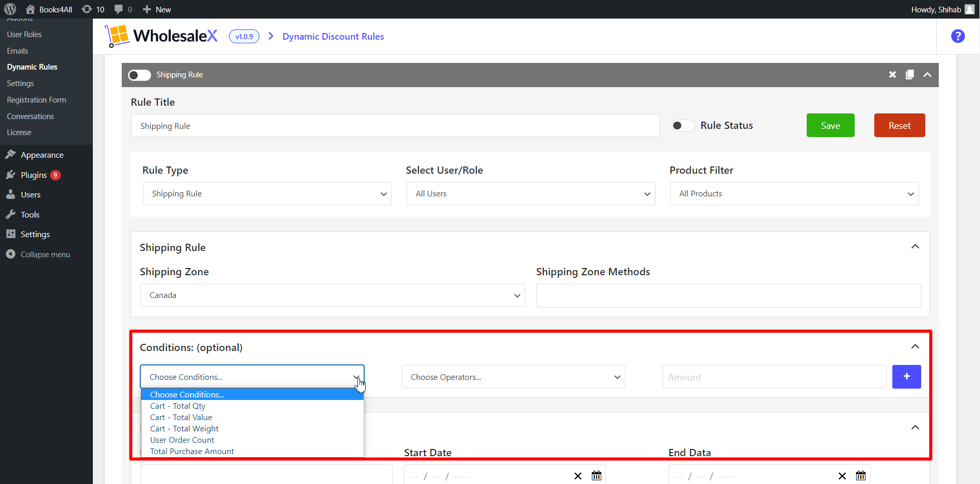Click the v1.0.9 version badge
Viewport: 980px width, 484px height.
click(244, 37)
